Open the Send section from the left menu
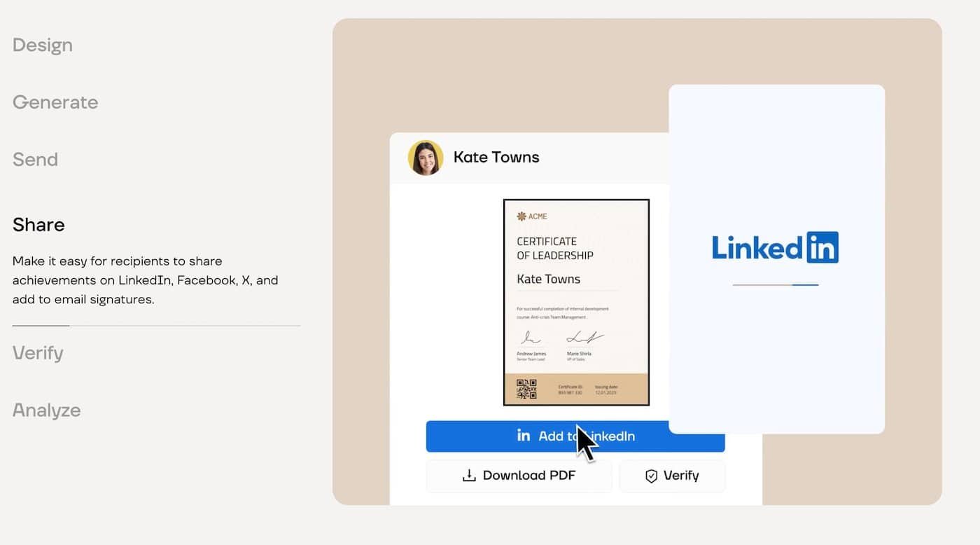Image resolution: width=980 pixels, height=545 pixels. (x=35, y=159)
